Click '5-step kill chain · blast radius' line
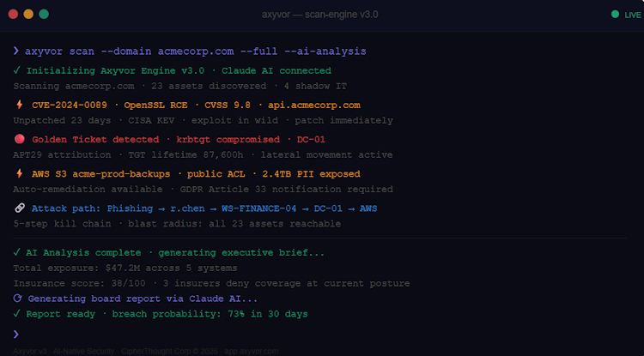This screenshot has width=644, height=356. tap(177, 224)
